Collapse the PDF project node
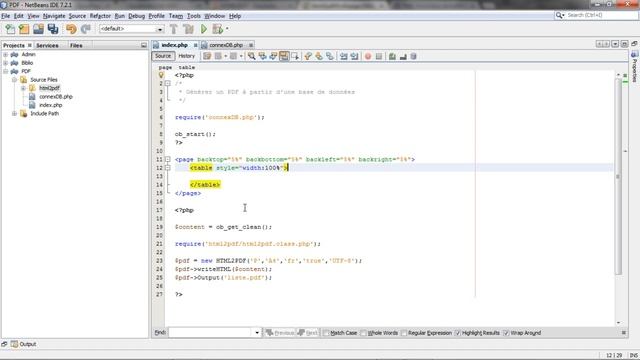The width and height of the screenshot is (640, 360). (x=6, y=71)
